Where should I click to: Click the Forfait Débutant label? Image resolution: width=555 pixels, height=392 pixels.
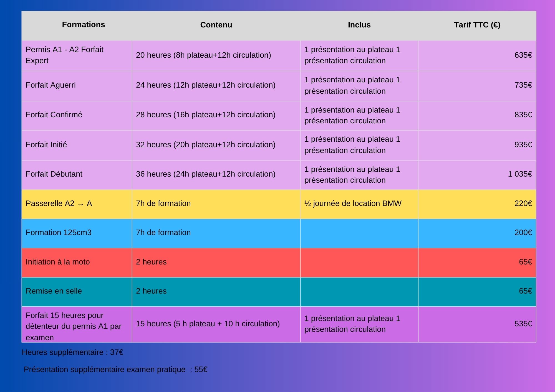tap(54, 174)
